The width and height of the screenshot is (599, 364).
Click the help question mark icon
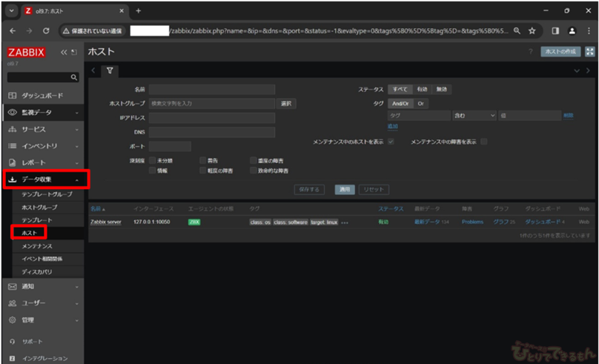pyautogui.click(x=530, y=52)
